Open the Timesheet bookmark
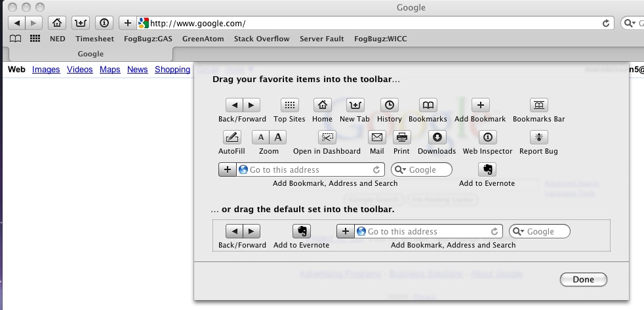The height and width of the screenshot is (310, 644). click(94, 39)
